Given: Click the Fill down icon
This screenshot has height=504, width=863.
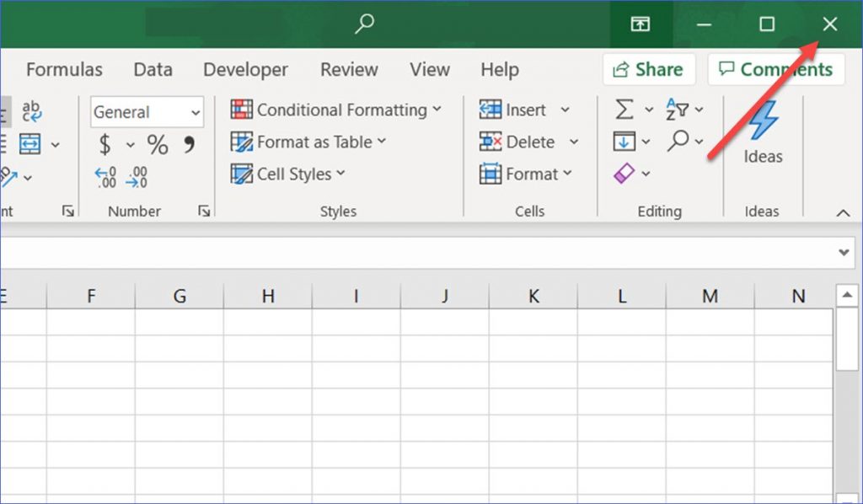Looking at the screenshot, I should click(624, 142).
